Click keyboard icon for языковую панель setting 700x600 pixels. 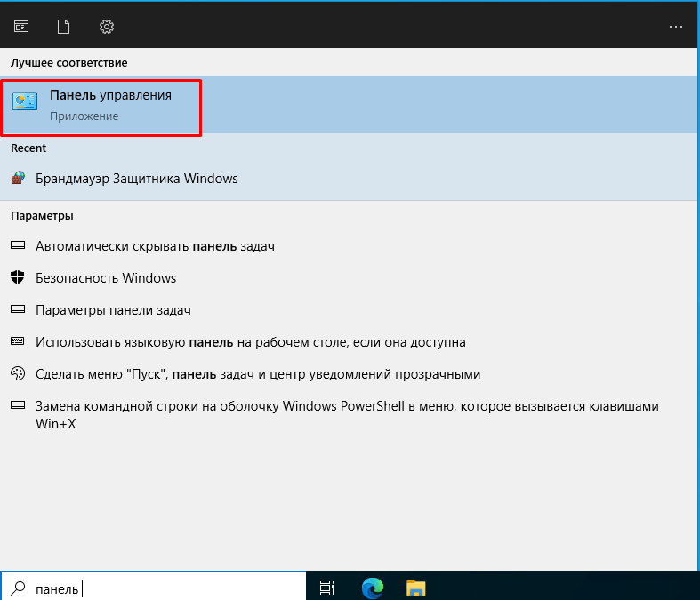tap(18, 340)
